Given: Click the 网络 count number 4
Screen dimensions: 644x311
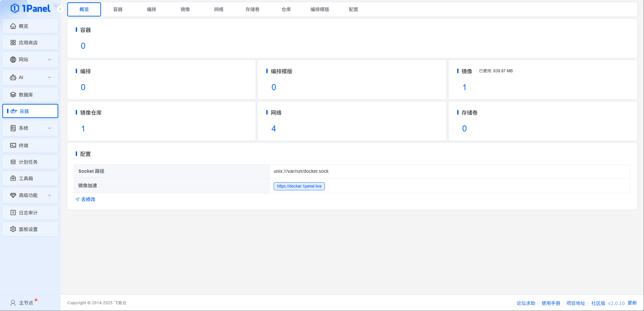Looking at the screenshot, I should pyautogui.click(x=274, y=129).
